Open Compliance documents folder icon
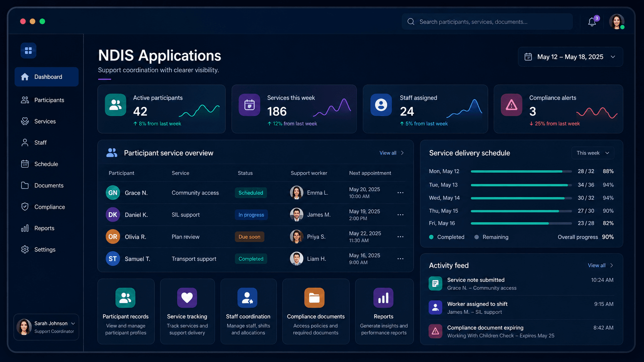The width and height of the screenshot is (644, 362). click(314, 298)
